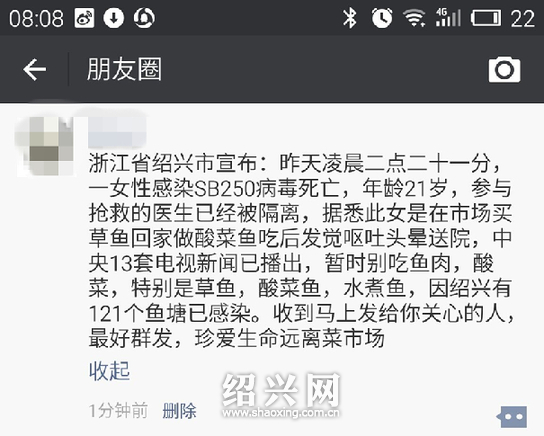Tap the Weibo notification icon in status bar
Viewport: 544px width, 436px height.
point(84,18)
